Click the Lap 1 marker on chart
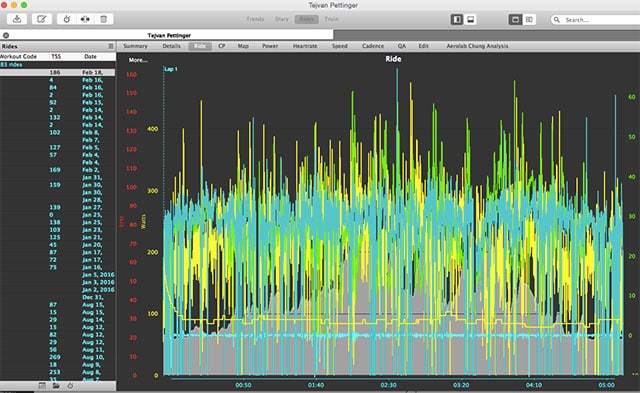This screenshot has height=393, width=640. tap(171, 69)
